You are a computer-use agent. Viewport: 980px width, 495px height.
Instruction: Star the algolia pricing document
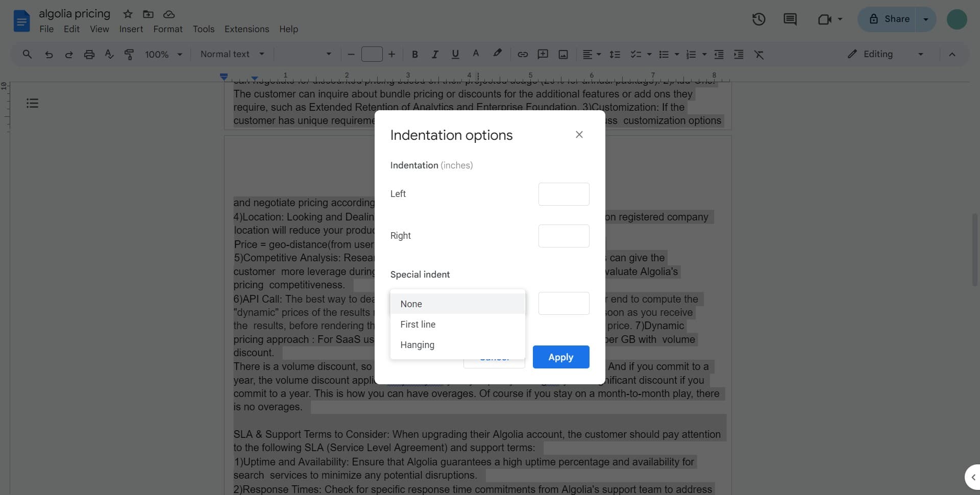(x=128, y=14)
